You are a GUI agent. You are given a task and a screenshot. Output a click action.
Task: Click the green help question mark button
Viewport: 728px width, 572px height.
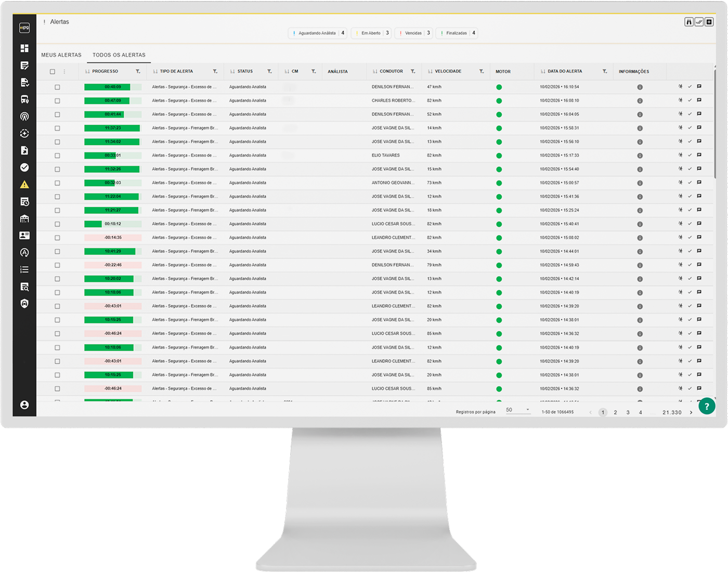707,406
